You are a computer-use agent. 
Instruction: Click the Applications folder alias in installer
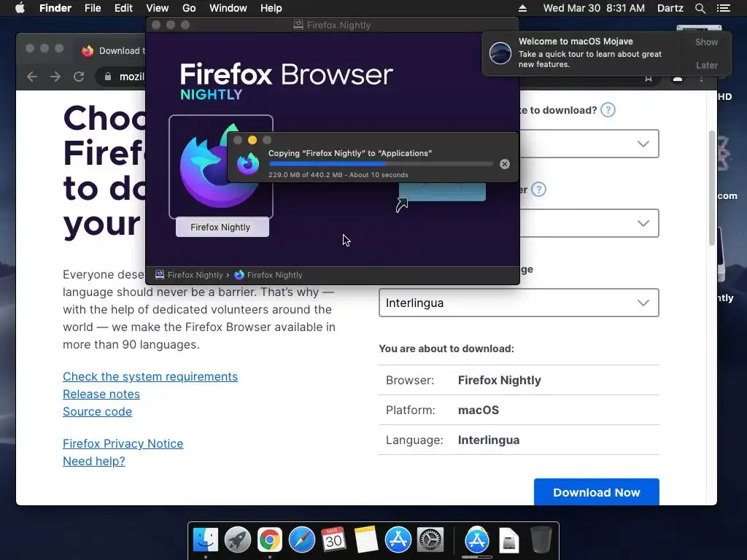[442, 194]
